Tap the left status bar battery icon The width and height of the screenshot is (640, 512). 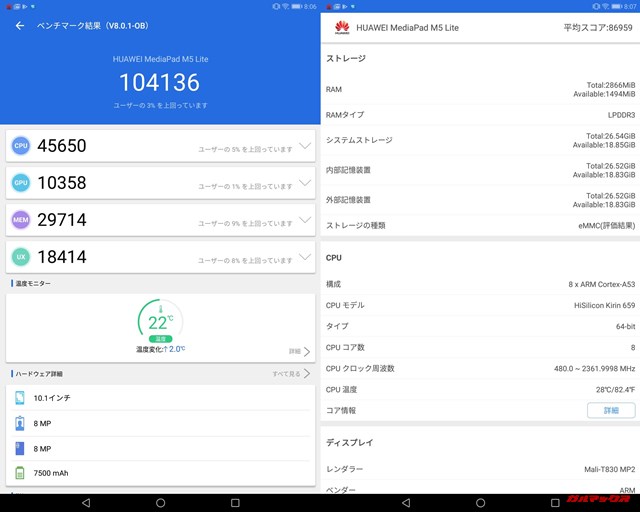(x=297, y=7)
